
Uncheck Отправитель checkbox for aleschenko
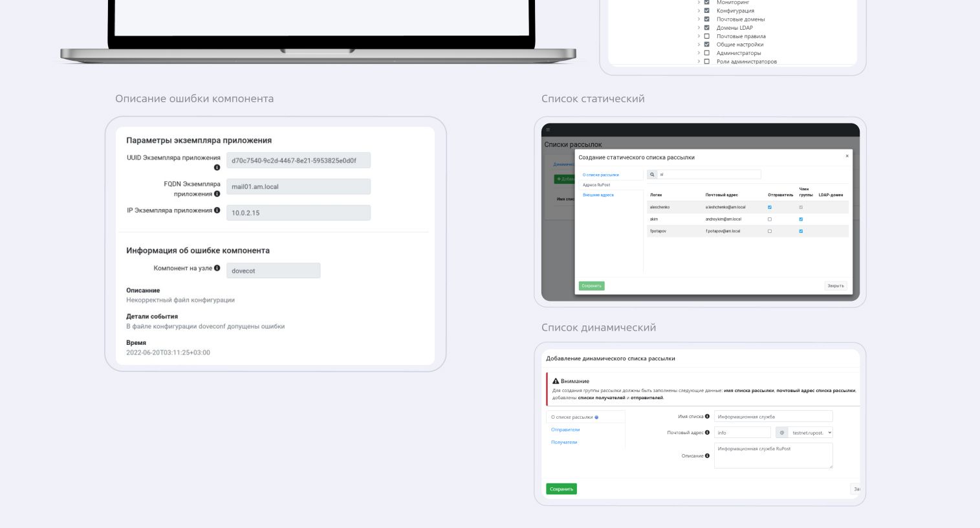tap(769, 207)
